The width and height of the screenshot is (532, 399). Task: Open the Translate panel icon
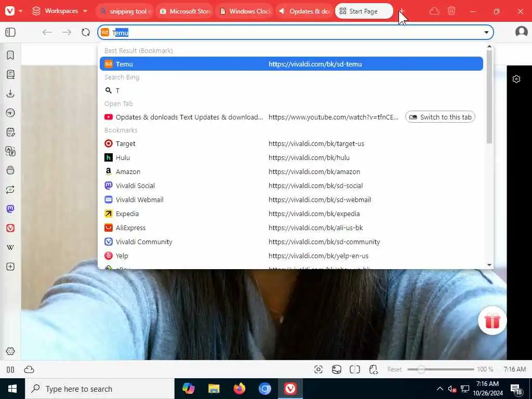click(x=10, y=151)
